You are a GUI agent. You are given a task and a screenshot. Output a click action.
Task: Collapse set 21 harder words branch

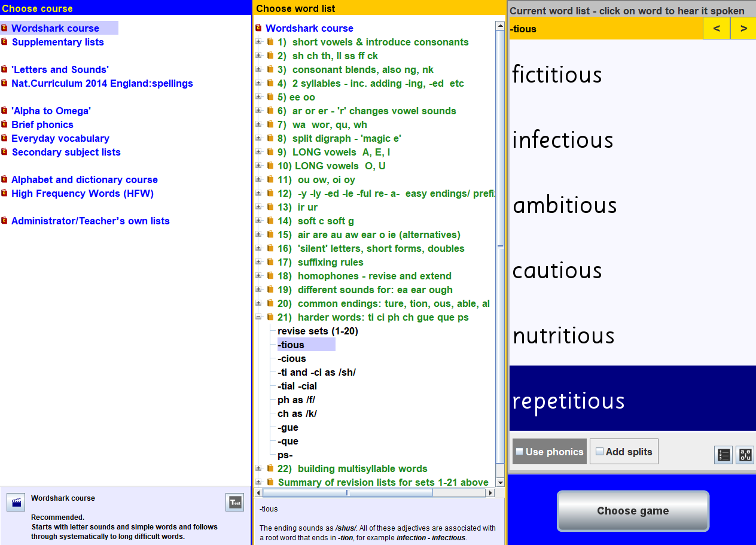click(257, 317)
